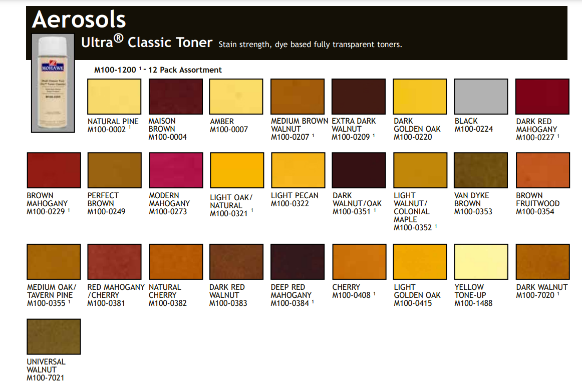
Task: Click the Ultra Classic Toner heading
Action: coord(147,43)
